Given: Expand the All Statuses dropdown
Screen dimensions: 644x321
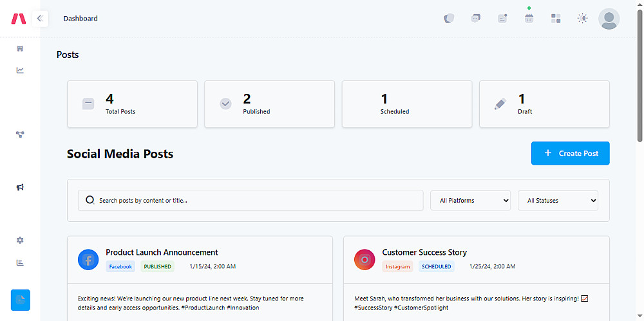Looking at the screenshot, I should click(558, 201).
